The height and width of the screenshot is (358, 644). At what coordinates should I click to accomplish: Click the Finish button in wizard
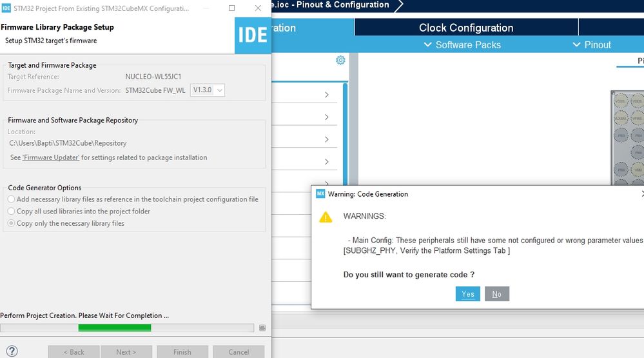[182, 352]
